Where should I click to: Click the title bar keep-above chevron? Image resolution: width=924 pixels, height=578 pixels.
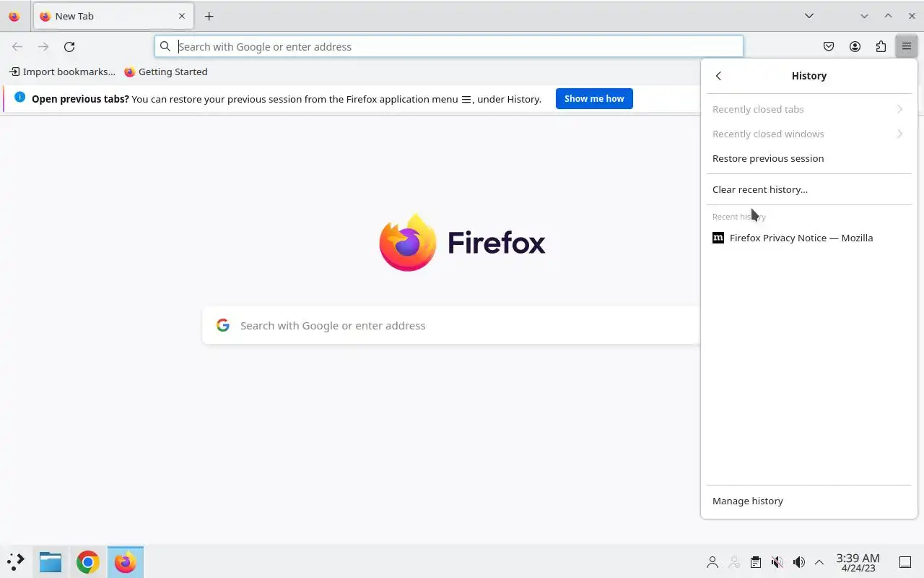889,16
